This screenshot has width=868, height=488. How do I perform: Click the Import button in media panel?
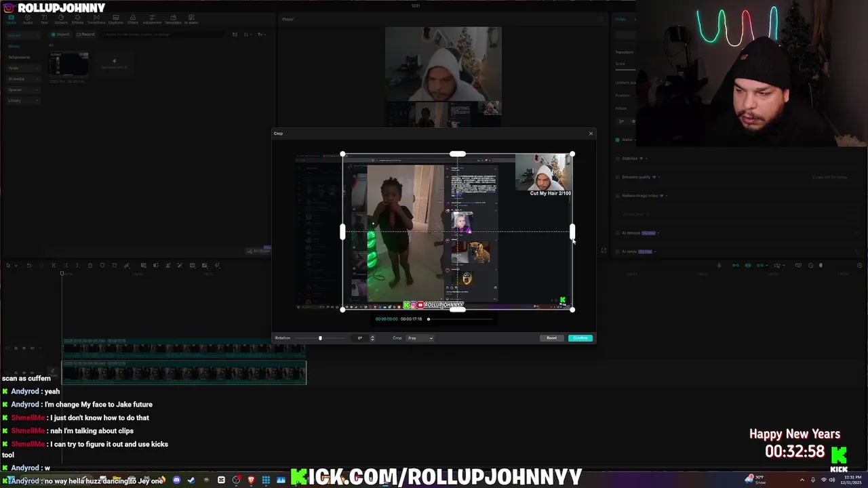point(60,35)
